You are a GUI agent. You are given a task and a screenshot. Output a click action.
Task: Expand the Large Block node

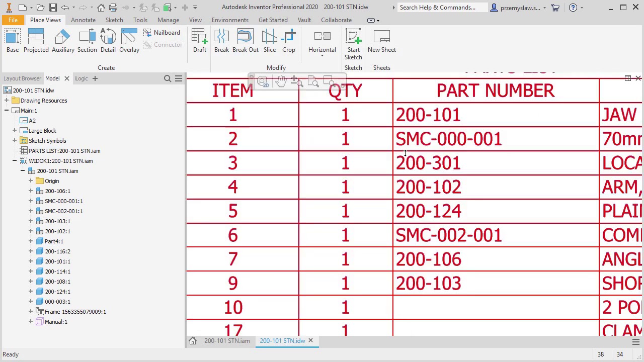tap(15, 131)
